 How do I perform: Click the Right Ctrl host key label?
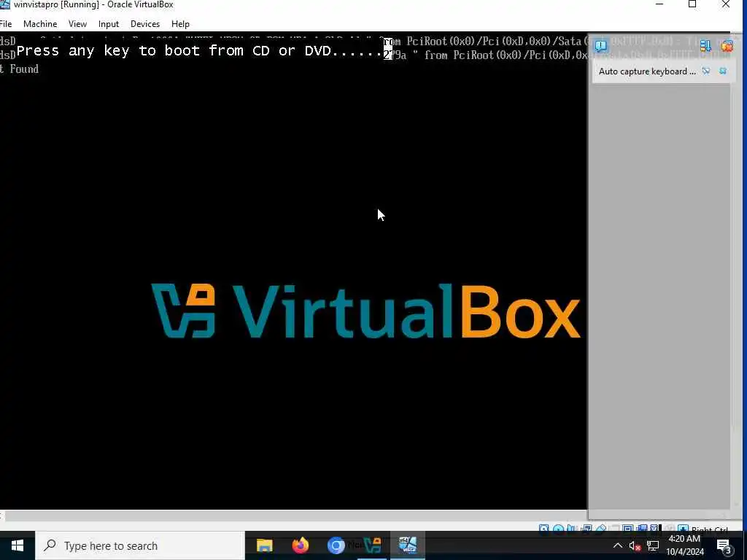tap(709, 529)
